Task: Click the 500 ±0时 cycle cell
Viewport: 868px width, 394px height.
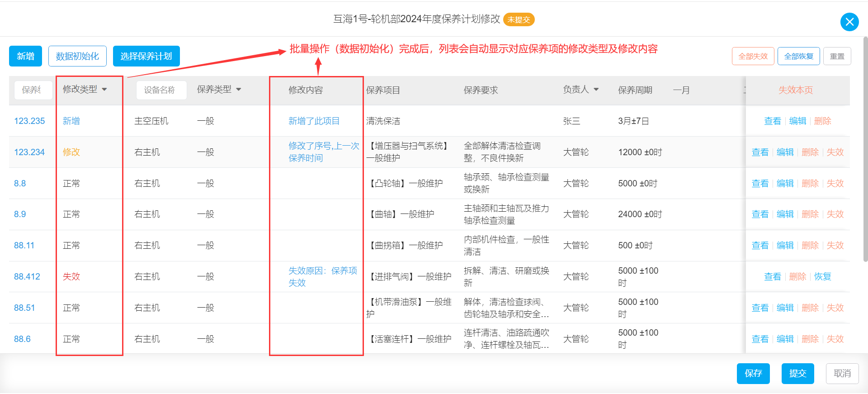Action: (636, 245)
